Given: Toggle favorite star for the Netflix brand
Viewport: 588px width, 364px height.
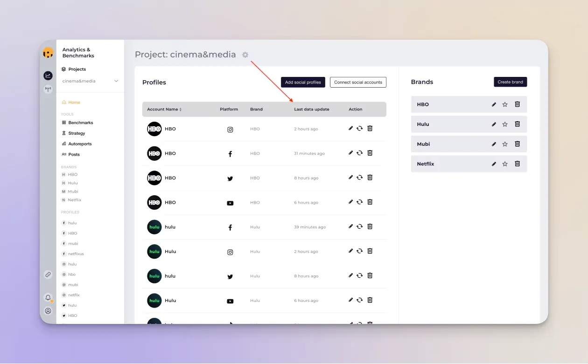Looking at the screenshot, I should pyautogui.click(x=505, y=164).
